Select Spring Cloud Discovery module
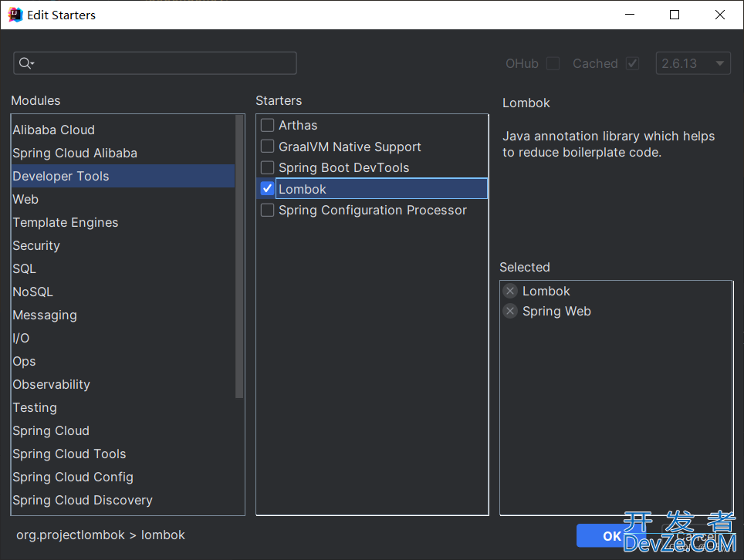Image resolution: width=744 pixels, height=560 pixels. [123, 501]
